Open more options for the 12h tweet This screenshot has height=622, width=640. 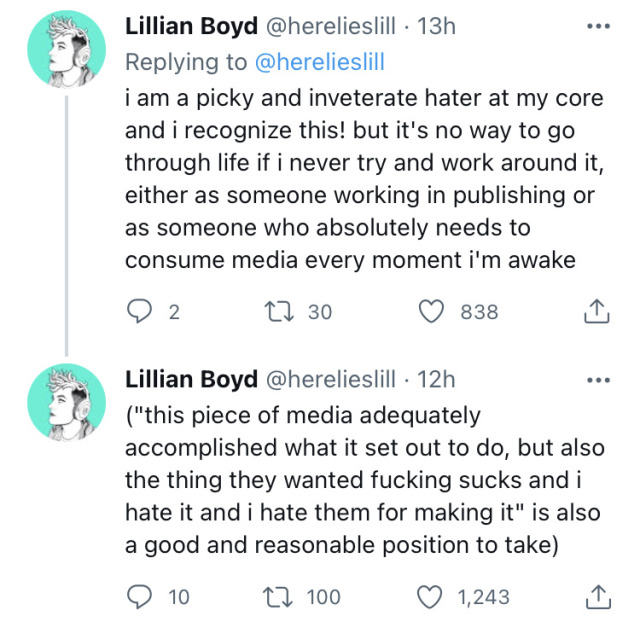[x=598, y=380]
